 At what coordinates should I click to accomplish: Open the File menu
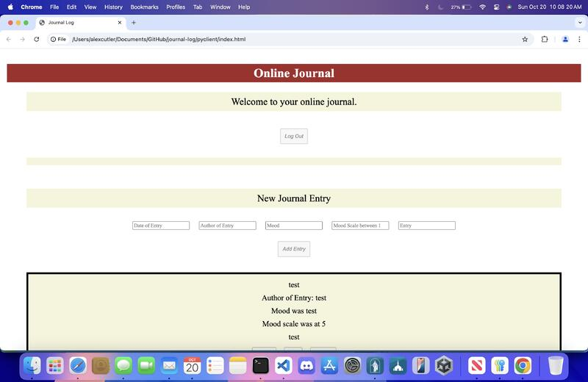(54, 7)
